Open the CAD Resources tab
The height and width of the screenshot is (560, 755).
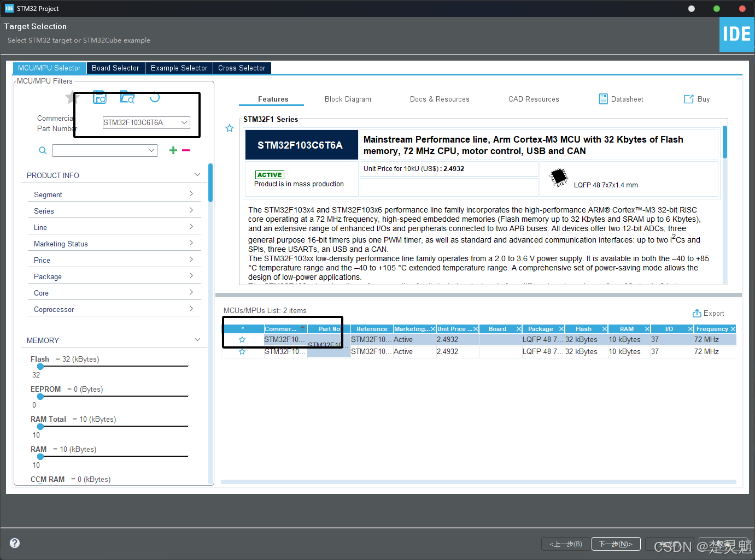click(x=534, y=99)
